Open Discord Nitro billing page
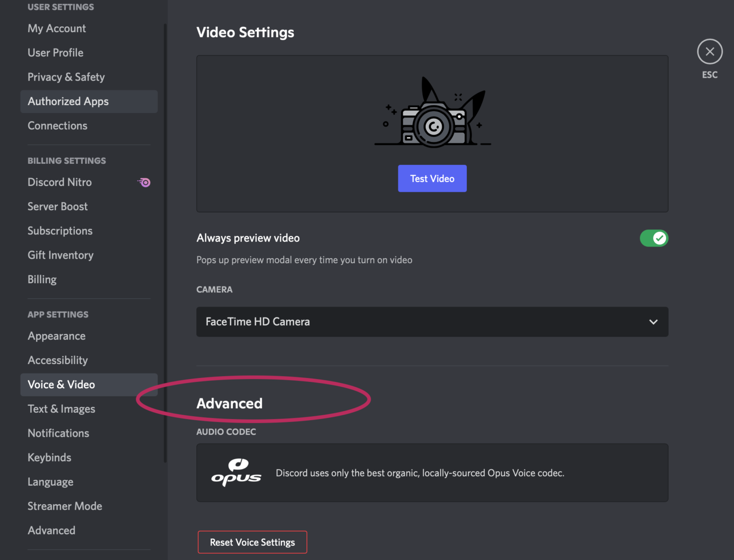This screenshot has width=734, height=560. pyautogui.click(x=89, y=182)
